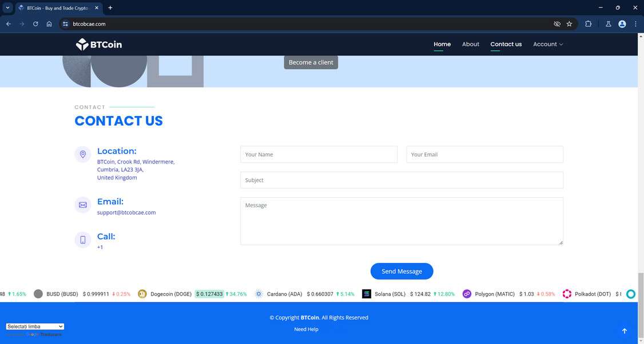644x344 pixels.
Task: Click the BTCoin logo icon
Action: 82,44
